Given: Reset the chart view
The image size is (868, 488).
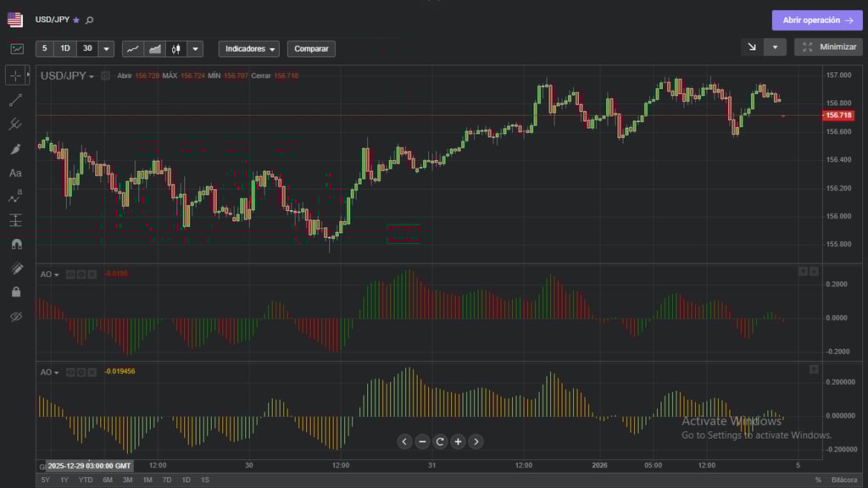Looking at the screenshot, I should point(440,441).
